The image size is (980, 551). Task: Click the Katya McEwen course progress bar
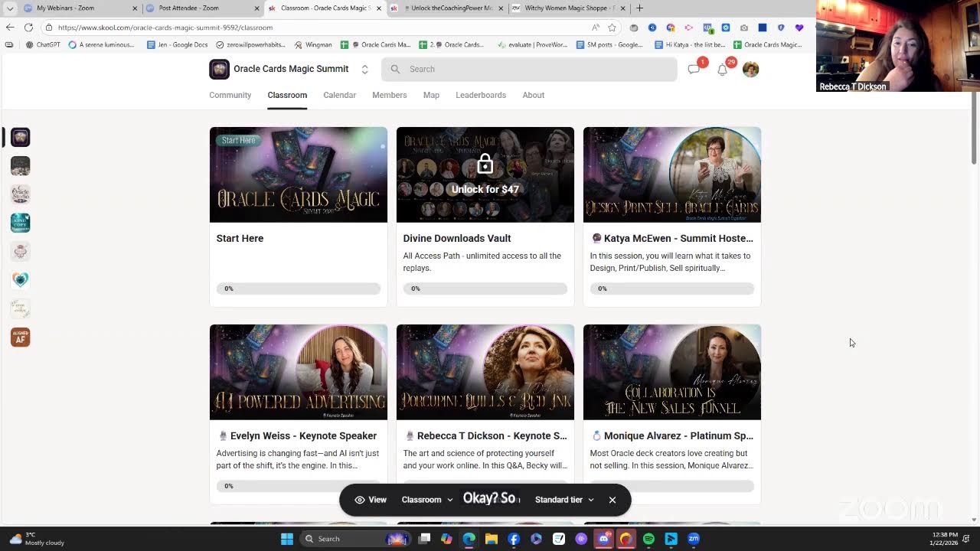coord(672,289)
